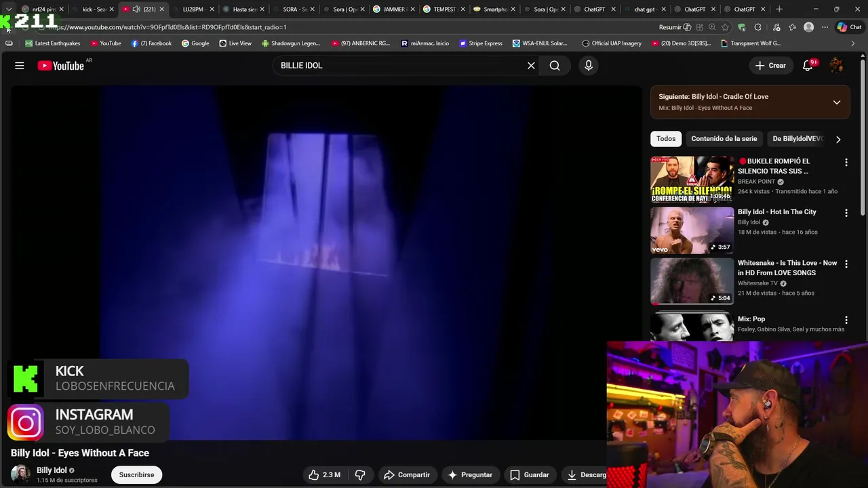Open the (7) Facebook bookmark

pos(151,43)
